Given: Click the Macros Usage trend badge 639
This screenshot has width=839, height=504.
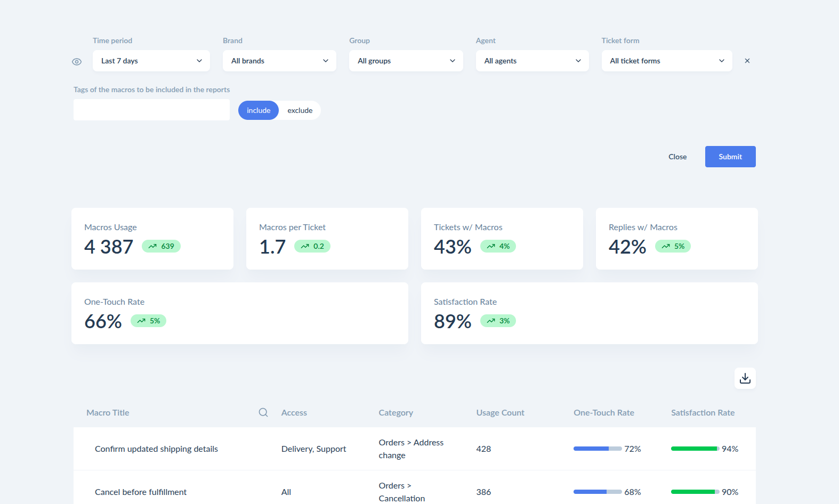Looking at the screenshot, I should (x=161, y=246).
